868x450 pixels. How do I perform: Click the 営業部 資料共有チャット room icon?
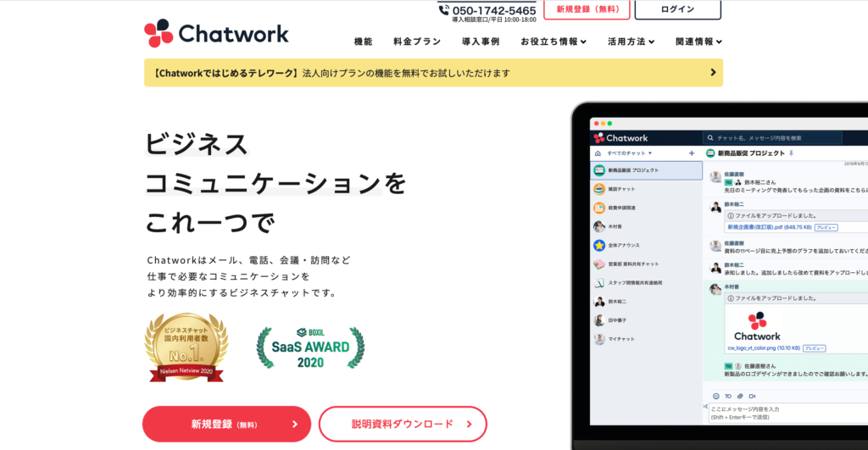click(599, 264)
